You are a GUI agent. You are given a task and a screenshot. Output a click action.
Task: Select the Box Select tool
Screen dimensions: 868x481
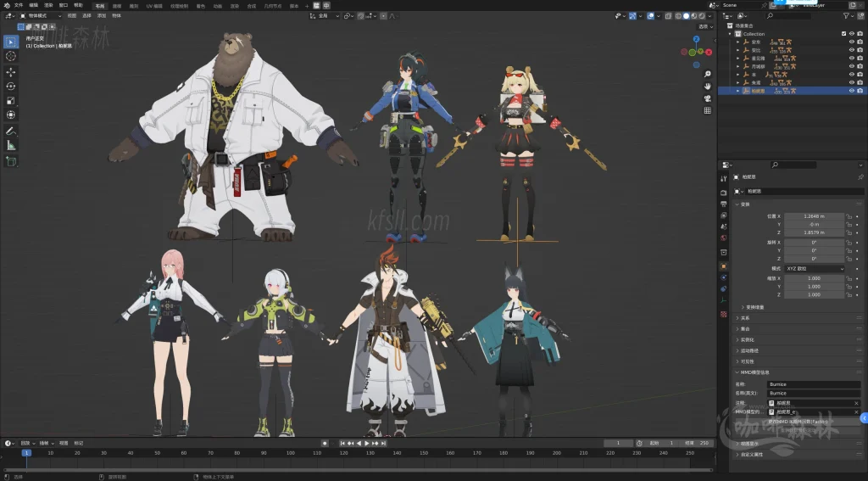tap(10, 42)
